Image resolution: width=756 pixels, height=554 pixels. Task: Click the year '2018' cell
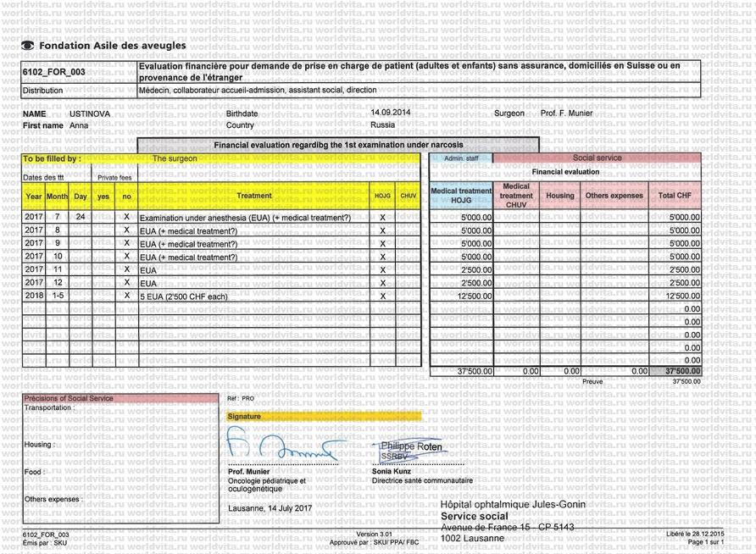coord(34,296)
